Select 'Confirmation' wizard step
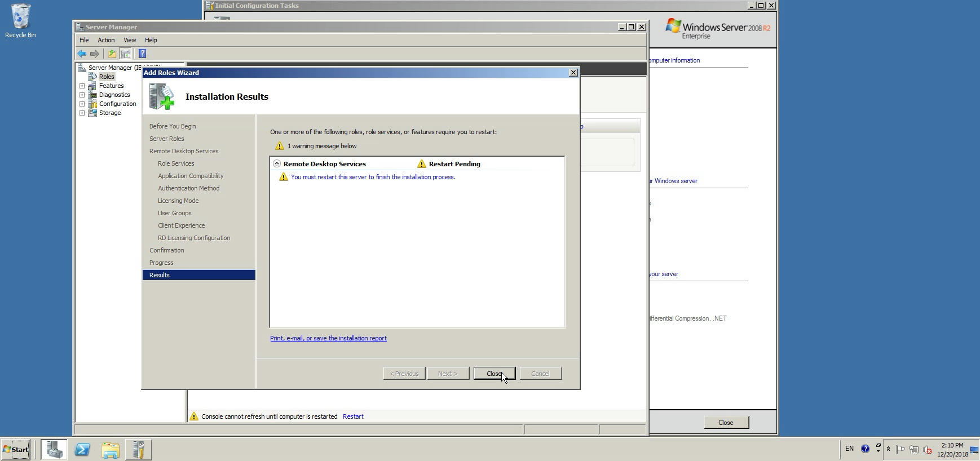Screen dimensions: 980x461 (x=166, y=250)
